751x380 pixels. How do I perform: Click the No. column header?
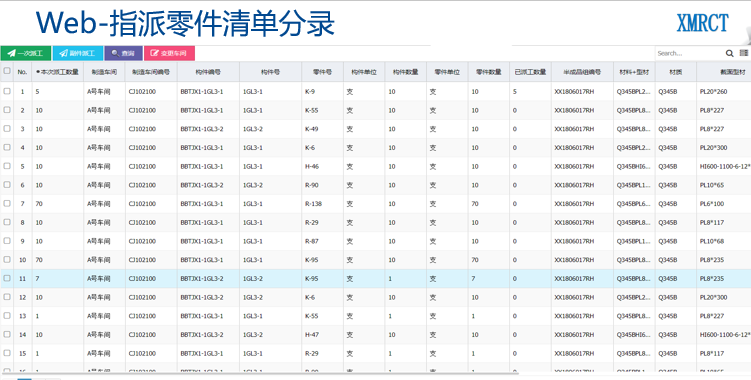click(23, 72)
